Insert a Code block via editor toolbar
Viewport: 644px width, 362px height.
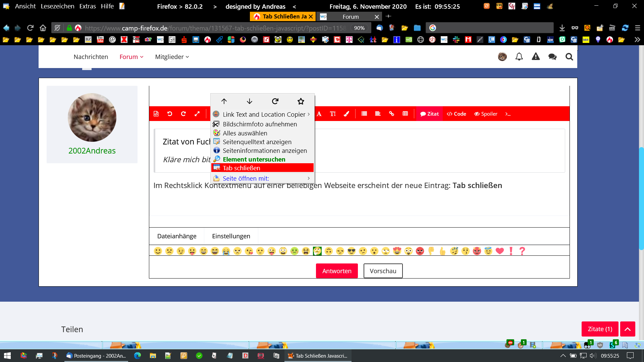(x=456, y=114)
